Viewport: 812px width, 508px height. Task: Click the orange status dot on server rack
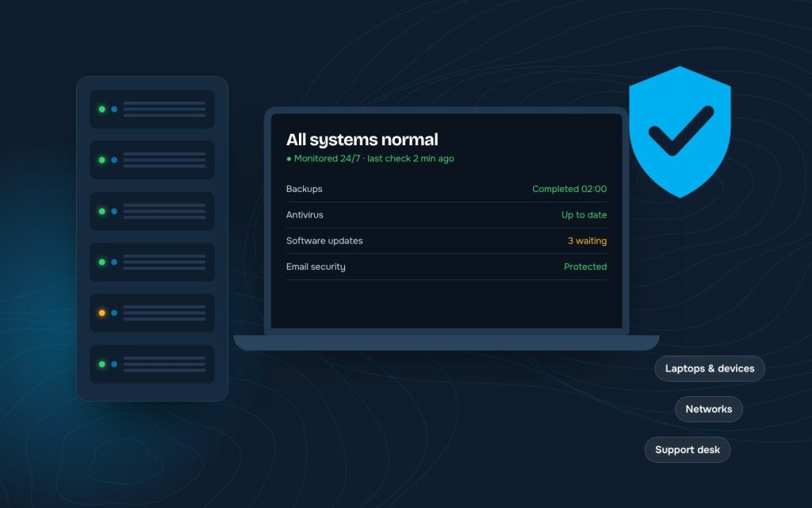coord(102,313)
